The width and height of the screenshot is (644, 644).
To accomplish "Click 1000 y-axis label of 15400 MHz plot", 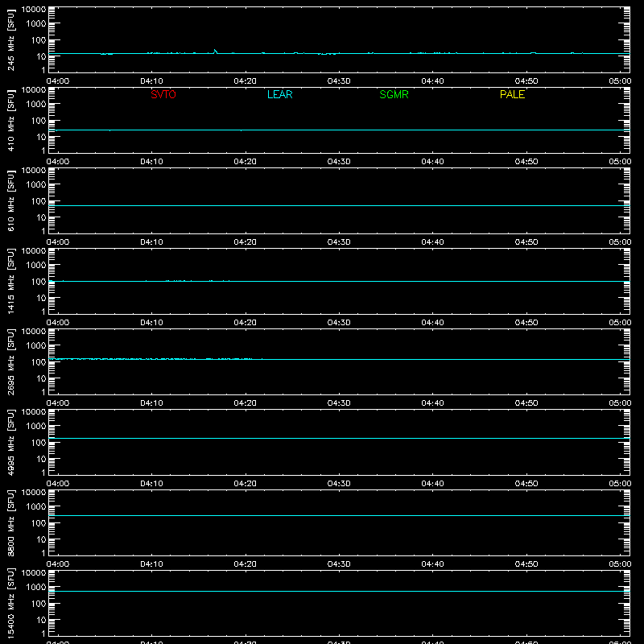I will 36,588.
